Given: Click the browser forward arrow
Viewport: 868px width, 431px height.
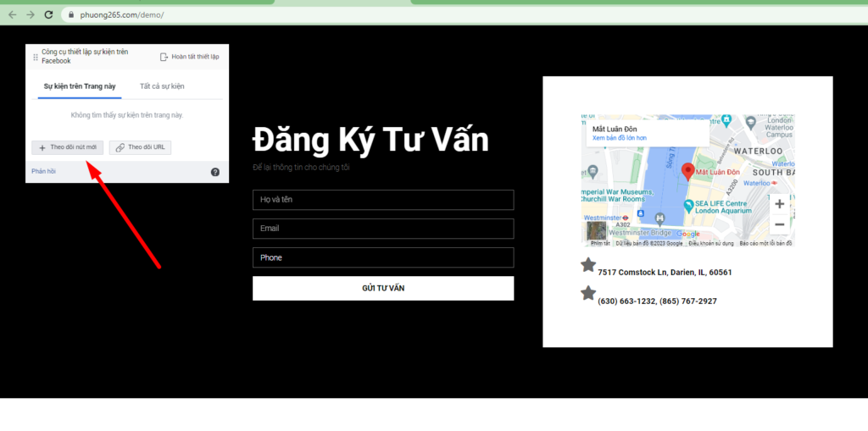Looking at the screenshot, I should [x=31, y=14].
